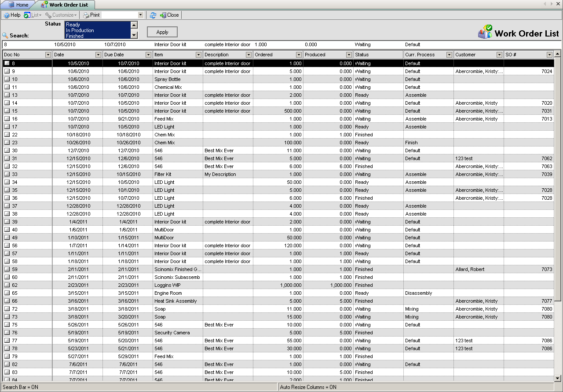Click the grid's vertical scrollbar thumb

pos(558,176)
